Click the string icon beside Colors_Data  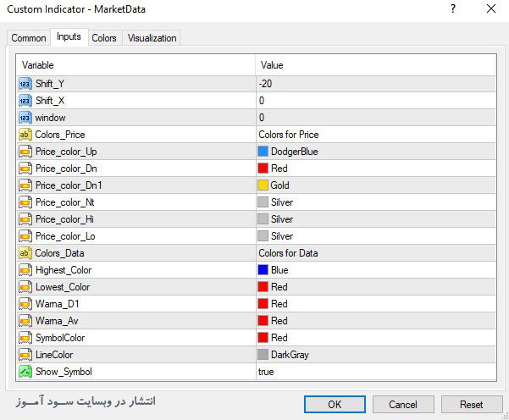(25, 253)
